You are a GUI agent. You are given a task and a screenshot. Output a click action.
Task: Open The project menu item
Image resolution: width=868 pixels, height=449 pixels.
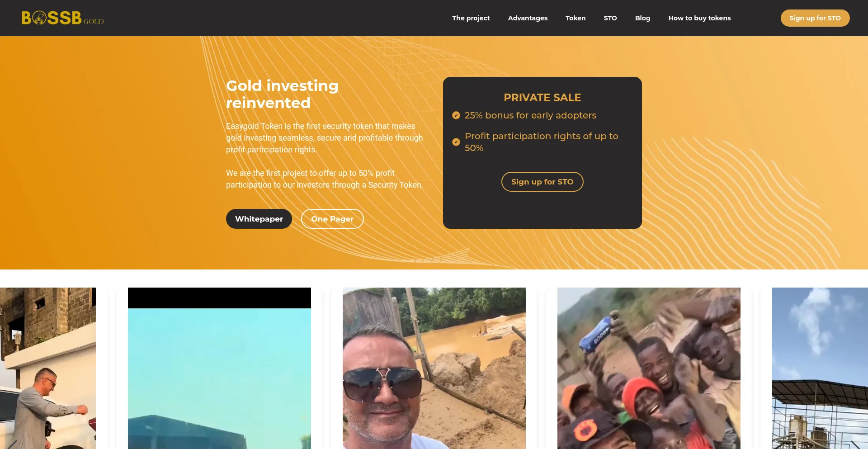(471, 18)
